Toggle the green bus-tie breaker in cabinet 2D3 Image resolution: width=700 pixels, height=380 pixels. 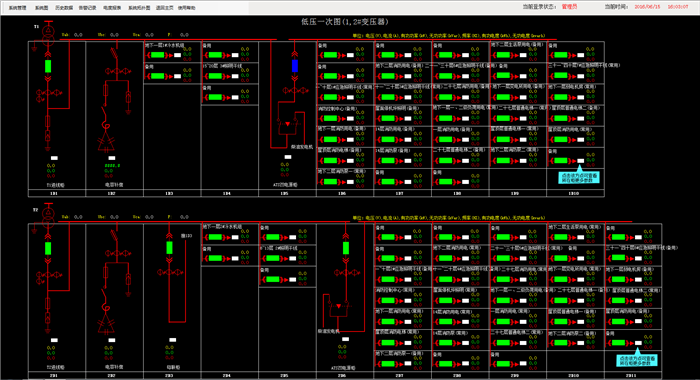click(169, 248)
